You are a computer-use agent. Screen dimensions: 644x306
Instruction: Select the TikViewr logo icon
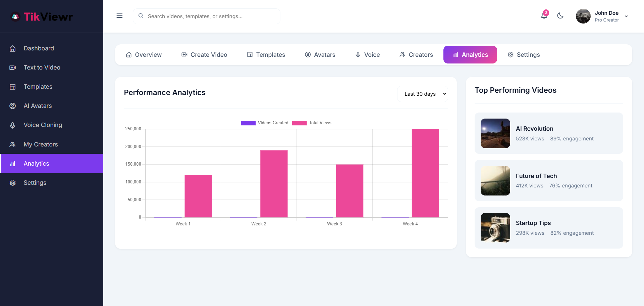pos(15,16)
